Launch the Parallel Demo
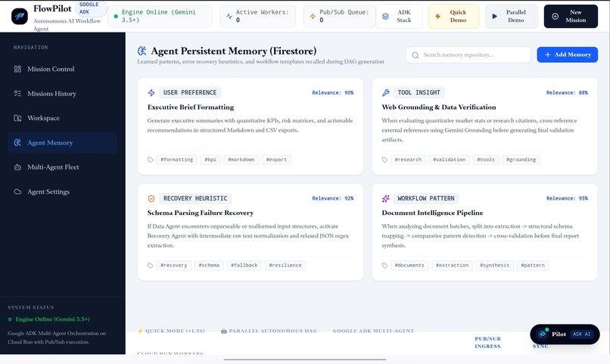This screenshot has width=610, height=364. pyautogui.click(x=511, y=17)
